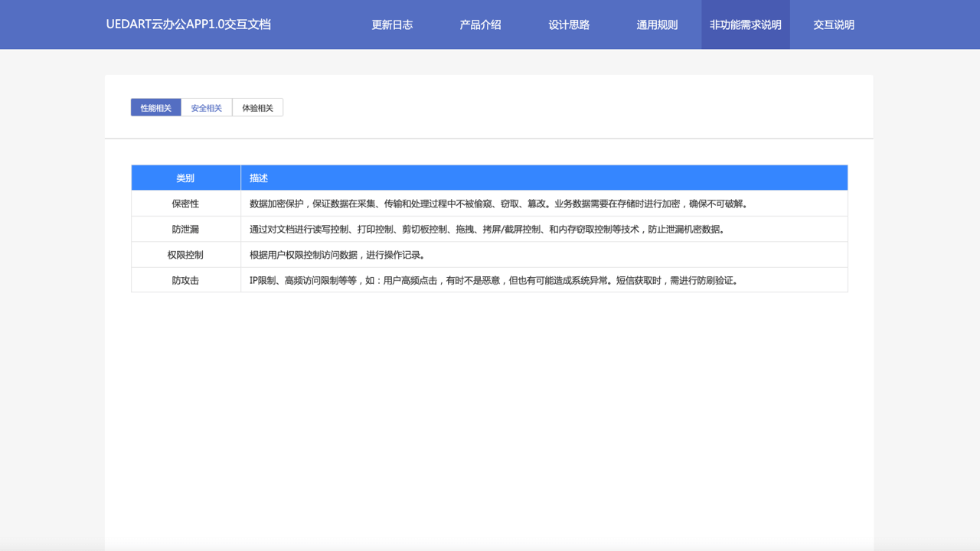Click the 根据用户权限控制访问数据 description

click(x=338, y=255)
